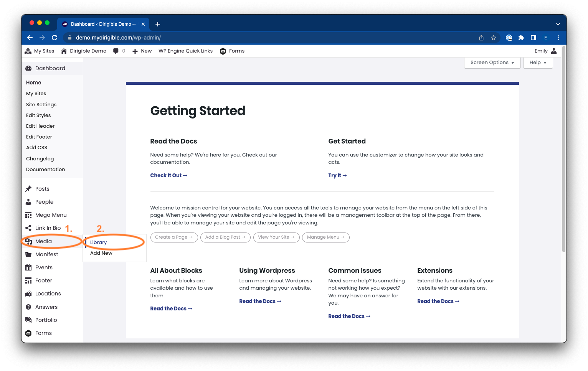The image size is (588, 371).
Task: Open the browser extensions puzzle icon
Action: [521, 38]
